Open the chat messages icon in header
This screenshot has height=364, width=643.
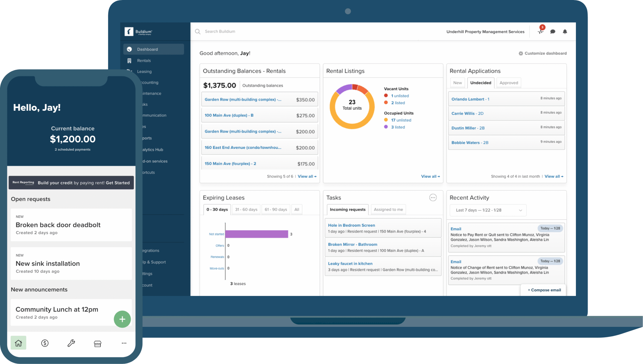click(x=553, y=32)
